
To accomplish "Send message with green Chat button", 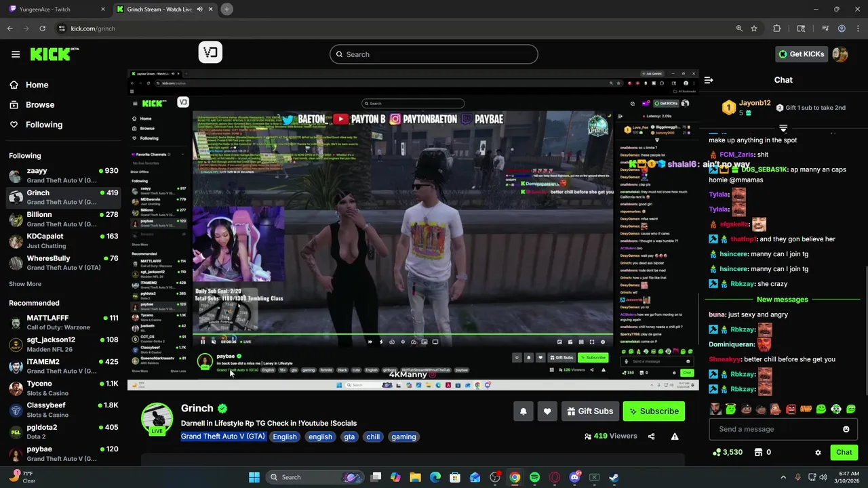I will point(844,452).
